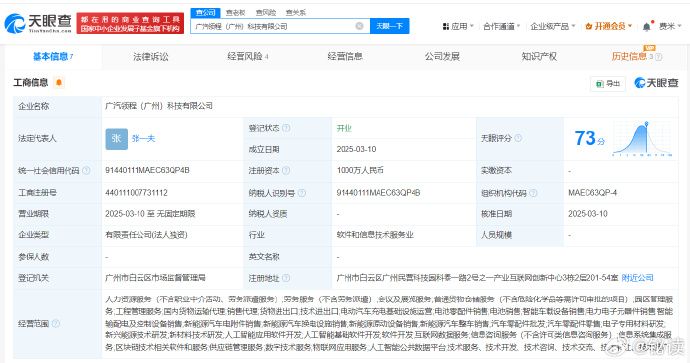Click the 有限责任公司(法人独资) company type value

pos(146,235)
